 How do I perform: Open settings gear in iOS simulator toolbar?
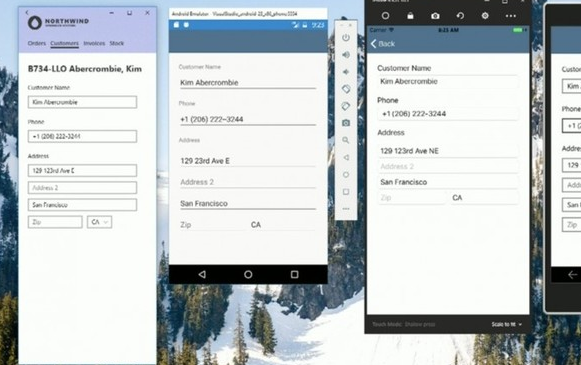tap(485, 16)
